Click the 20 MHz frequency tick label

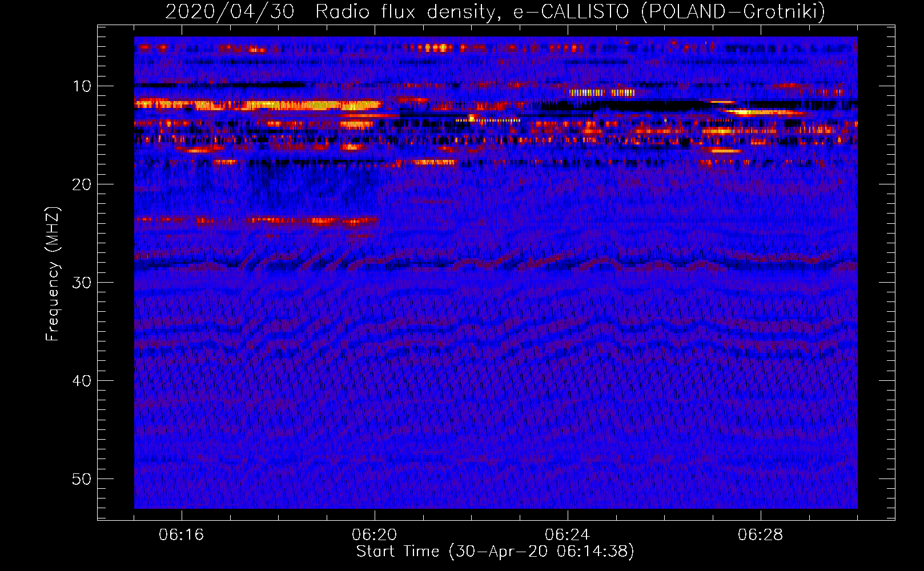click(x=82, y=184)
